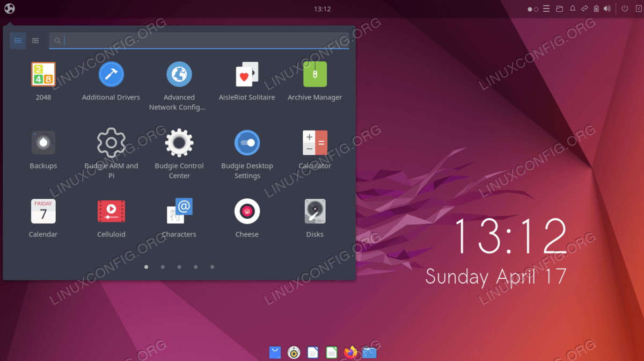Open the Characters app
The image size is (644, 361).
pyautogui.click(x=179, y=218)
